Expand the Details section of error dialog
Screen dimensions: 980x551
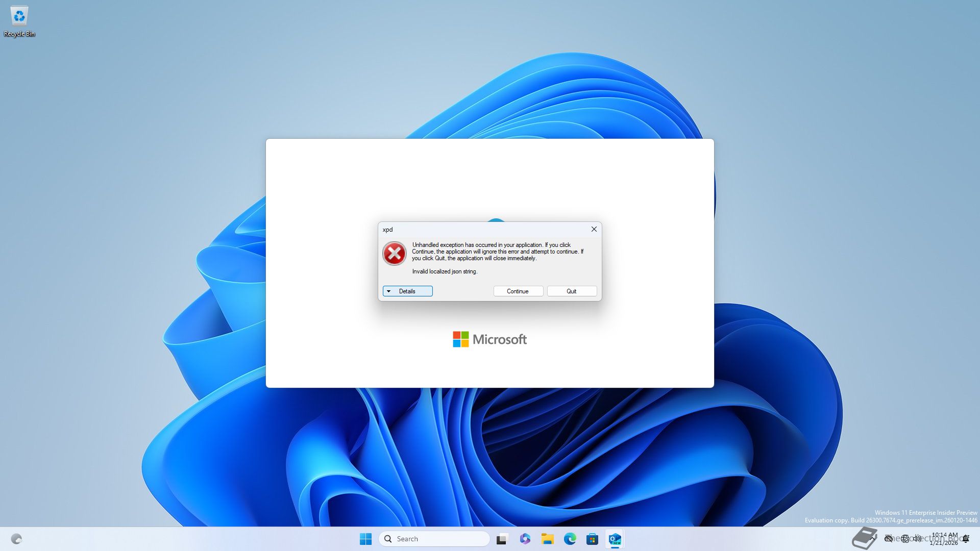point(407,291)
